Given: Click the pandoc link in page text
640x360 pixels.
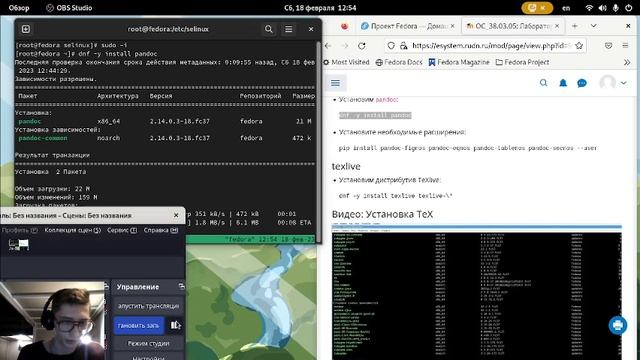Looking at the screenshot, I should coord(386,100).
